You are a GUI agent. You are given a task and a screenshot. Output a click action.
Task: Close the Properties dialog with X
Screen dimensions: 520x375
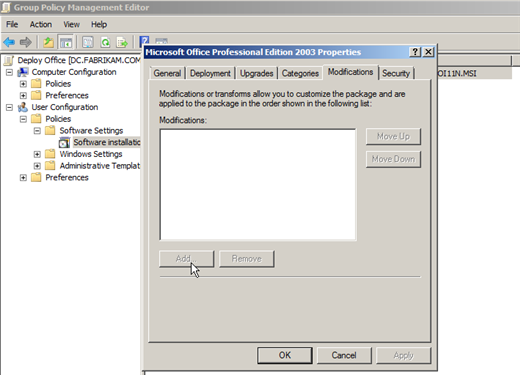[428, 52]
